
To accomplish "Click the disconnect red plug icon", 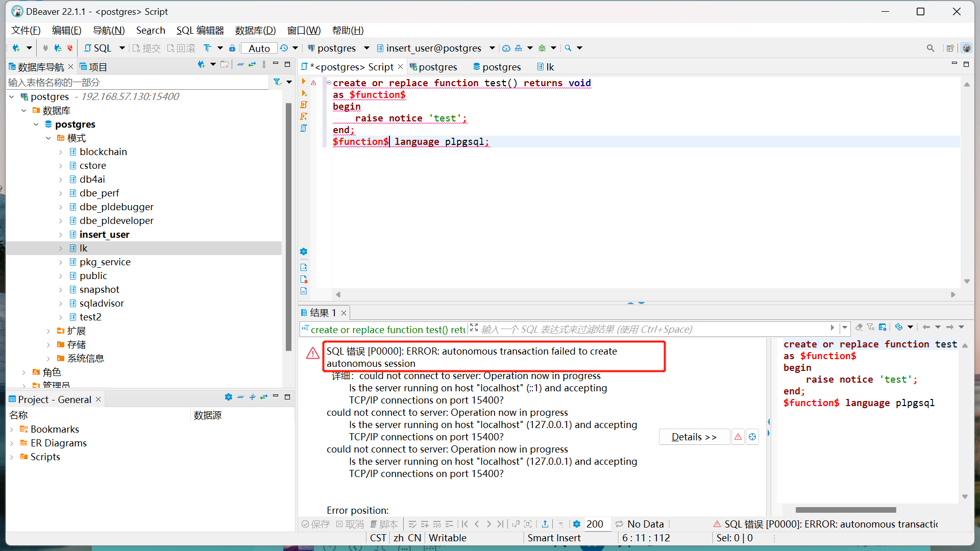I will [70, 48].
